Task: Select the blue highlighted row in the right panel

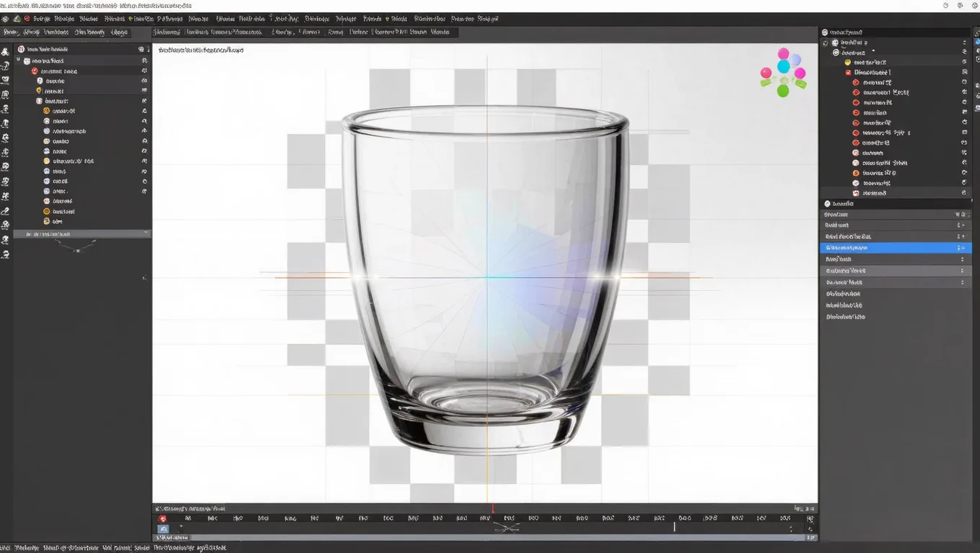Action: pyautogui.click(x=896, y=248)
